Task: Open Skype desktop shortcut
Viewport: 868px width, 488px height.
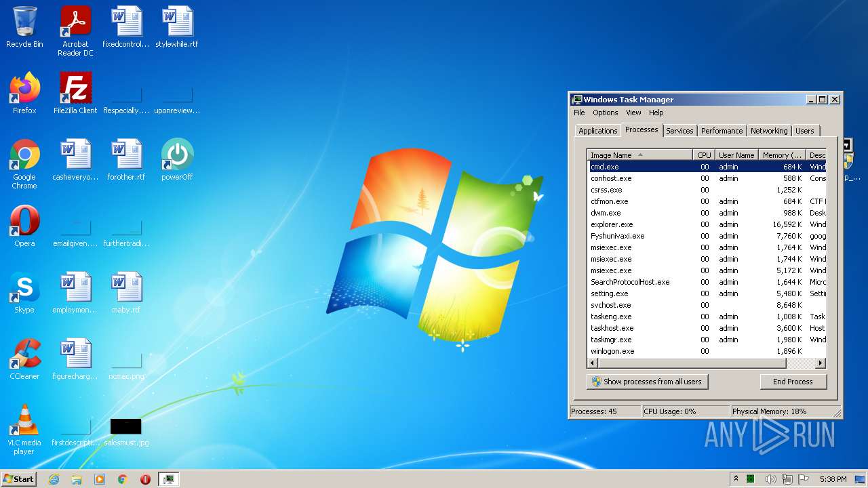Action: tap(24, 293)
